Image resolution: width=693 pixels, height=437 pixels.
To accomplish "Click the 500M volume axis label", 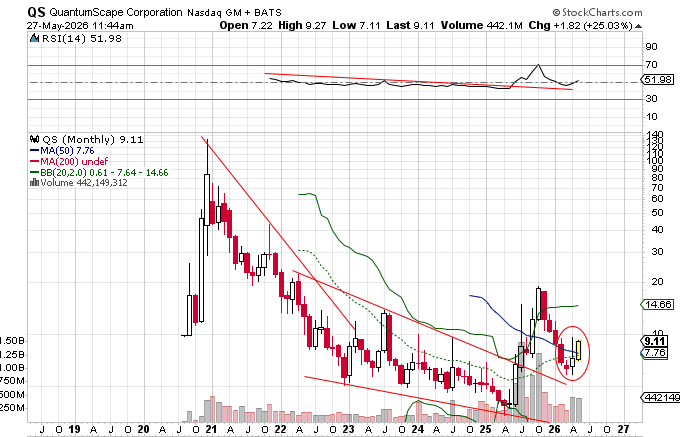I will [12, 395].
